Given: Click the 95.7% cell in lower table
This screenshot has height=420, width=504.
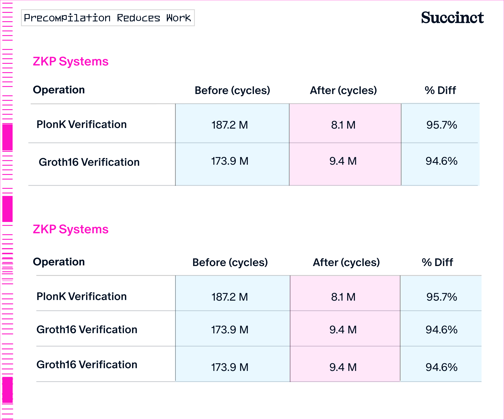Looking at the screenshot, I should (442, 297).
